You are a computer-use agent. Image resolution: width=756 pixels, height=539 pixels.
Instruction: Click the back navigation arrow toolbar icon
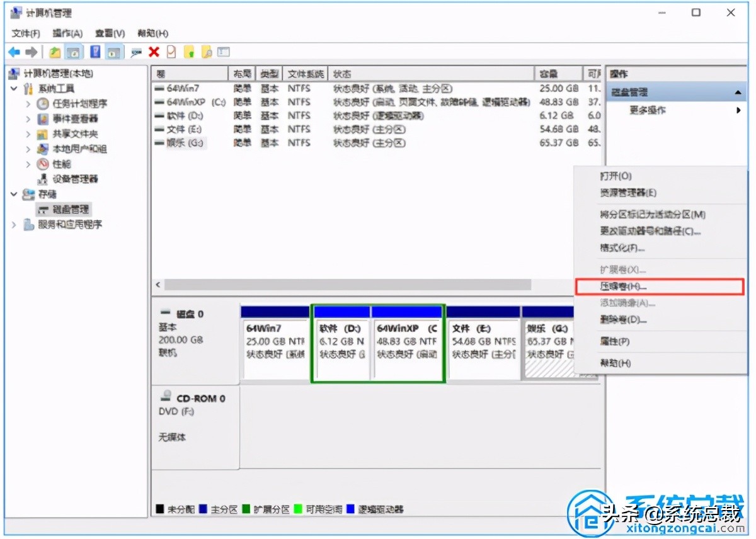click(x=14, y=52)
